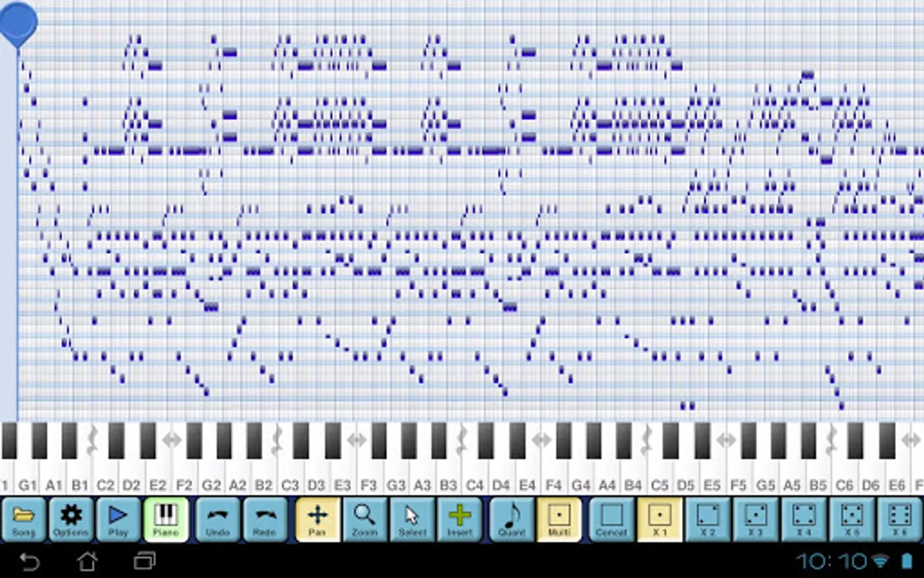Viewport: 924px width, 578px height.
Task: Play the G2 piano key
Action: [x=211, y=475]
